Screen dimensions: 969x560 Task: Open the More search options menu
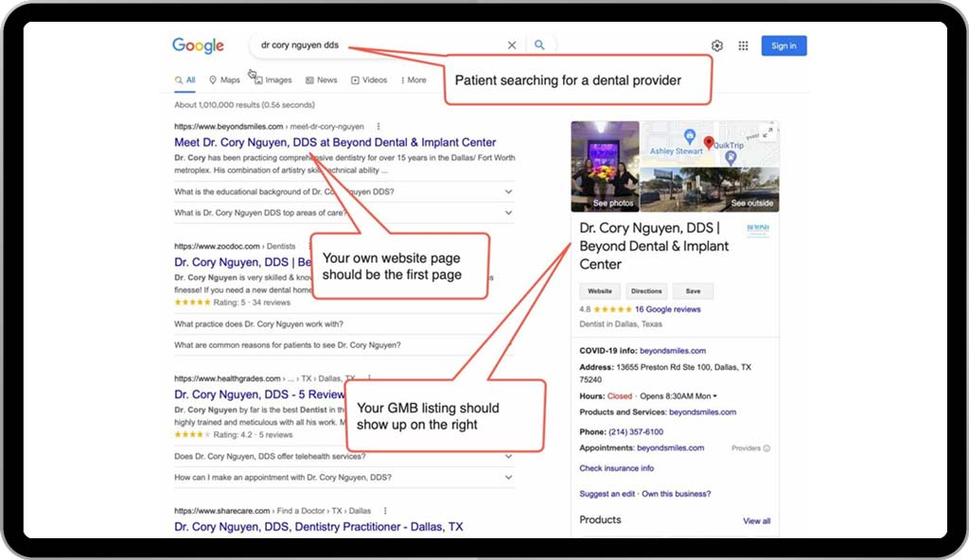414,79
